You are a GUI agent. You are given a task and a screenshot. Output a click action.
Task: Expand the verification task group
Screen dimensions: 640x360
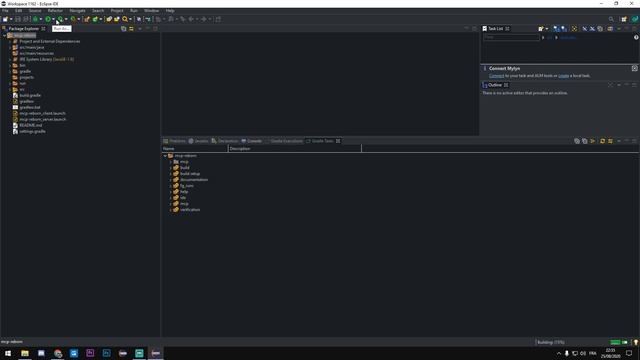coord(171,210)
